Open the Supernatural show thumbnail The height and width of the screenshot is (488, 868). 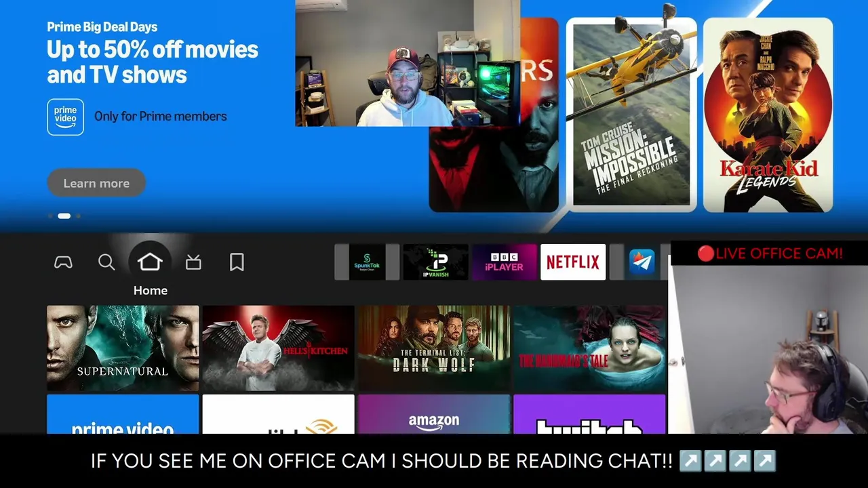tap(123, 348)
